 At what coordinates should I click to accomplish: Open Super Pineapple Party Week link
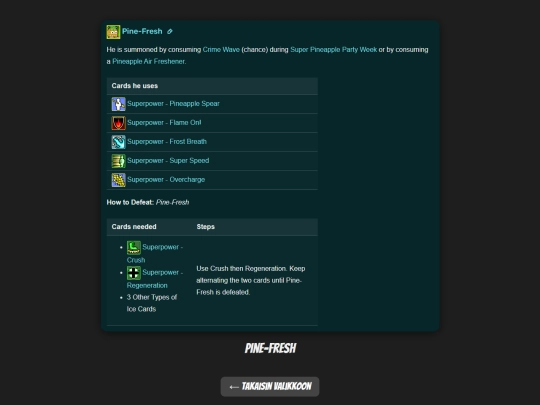pos(333,50)
